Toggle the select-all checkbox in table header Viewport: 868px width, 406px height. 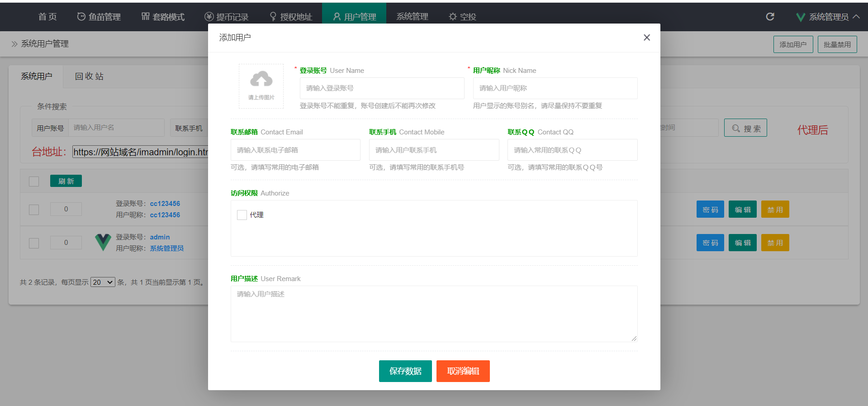34,182
